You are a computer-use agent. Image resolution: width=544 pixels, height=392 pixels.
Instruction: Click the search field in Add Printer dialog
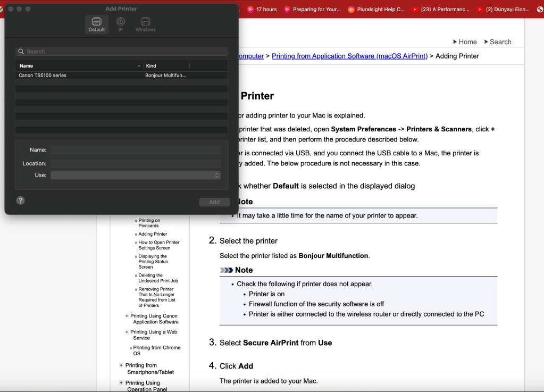(x=121, y=52)
